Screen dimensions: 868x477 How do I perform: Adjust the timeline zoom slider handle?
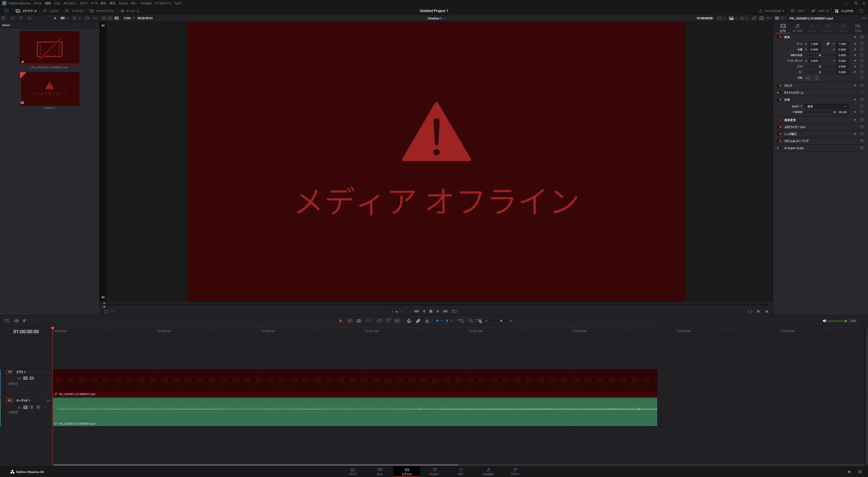501,321
